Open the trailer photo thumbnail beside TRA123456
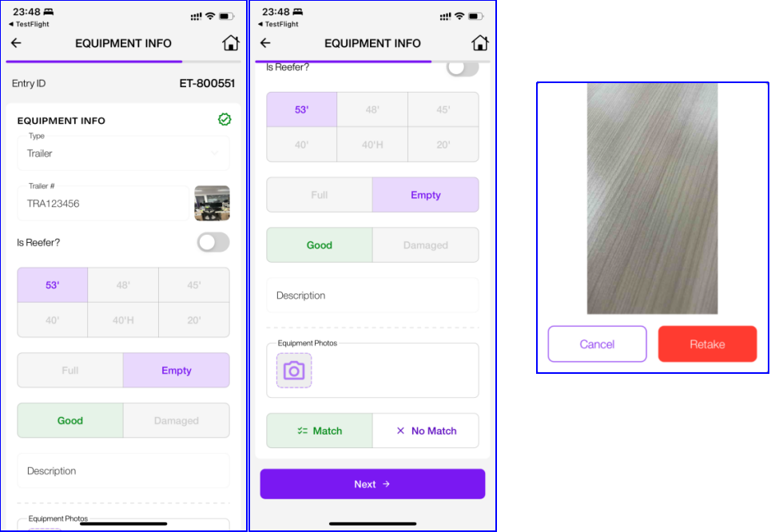 pyautogui.click(x=212, y=203)
